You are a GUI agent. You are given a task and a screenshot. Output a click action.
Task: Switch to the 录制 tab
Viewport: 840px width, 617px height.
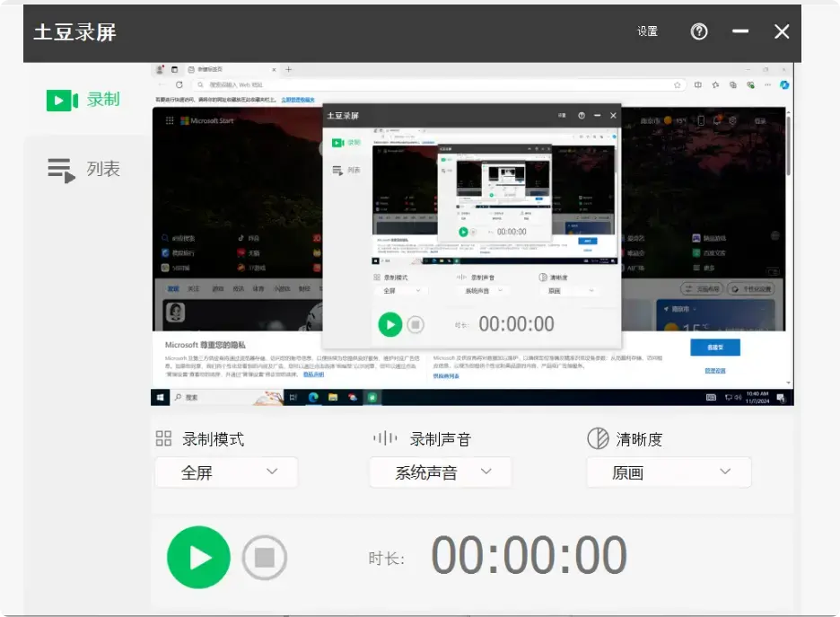(x=85, y=99)
